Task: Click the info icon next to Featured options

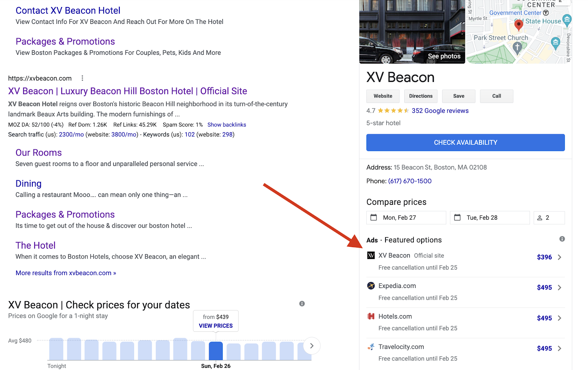Action: 562,239
